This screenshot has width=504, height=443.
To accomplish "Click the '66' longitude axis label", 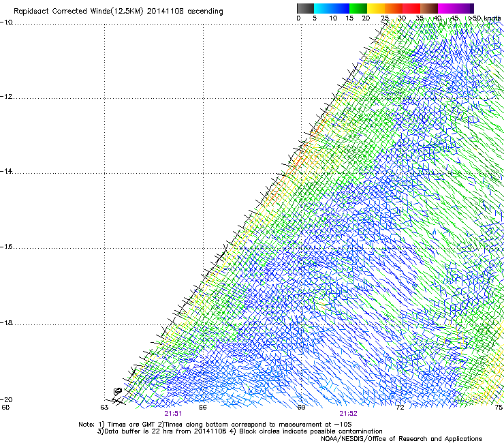I will [x=203, y=408].
